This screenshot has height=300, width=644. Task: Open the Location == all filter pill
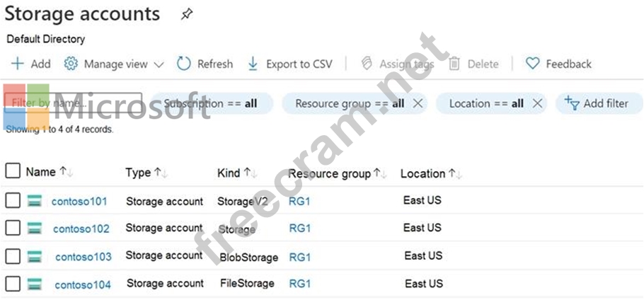(491, 103)
